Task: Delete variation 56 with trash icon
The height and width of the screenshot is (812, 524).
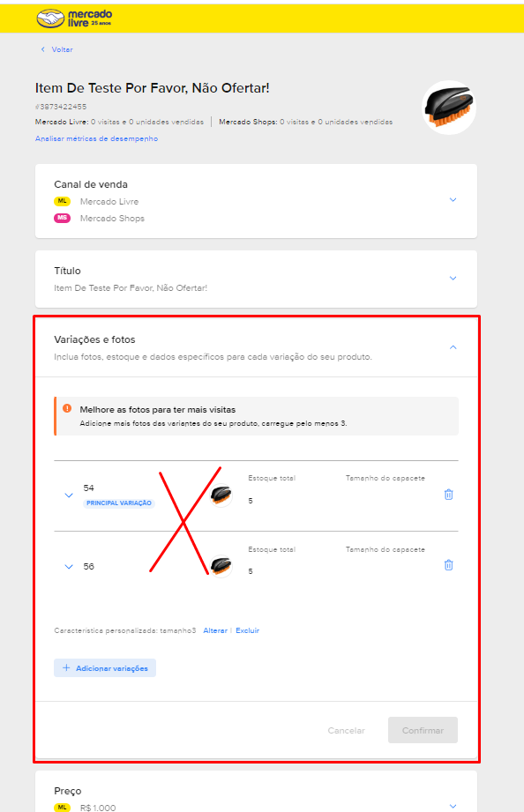Action: pos(449,565)
